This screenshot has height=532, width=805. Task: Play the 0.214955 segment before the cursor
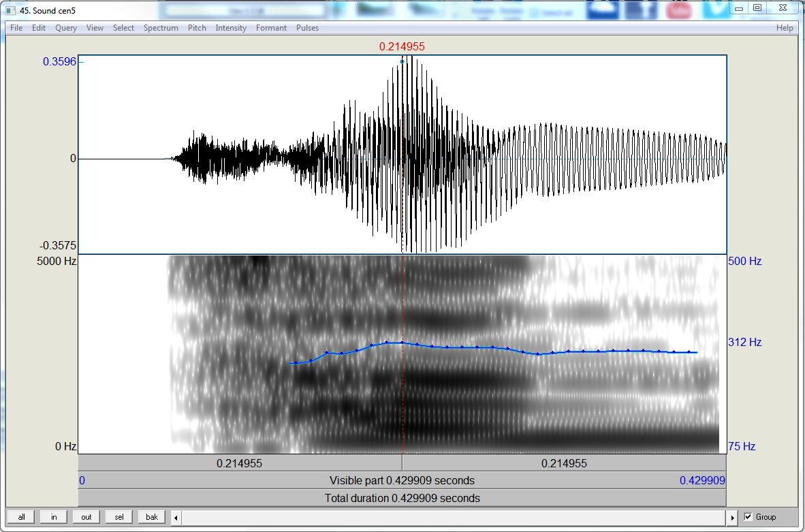[x=240, y=463]
